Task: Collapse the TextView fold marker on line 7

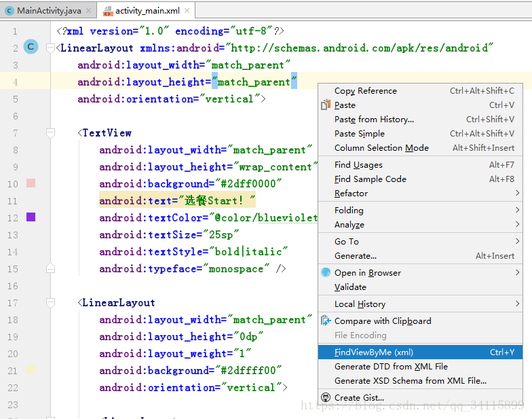Action: 50,133
